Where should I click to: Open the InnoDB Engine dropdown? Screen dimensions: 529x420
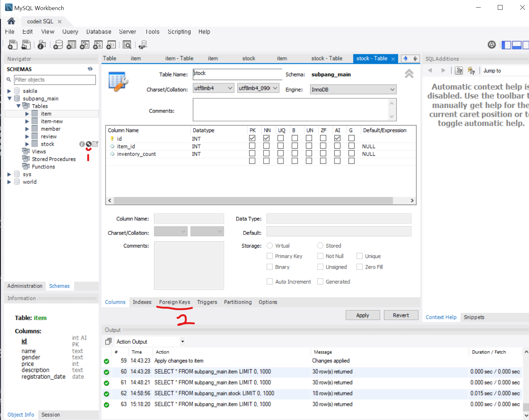[x=353, y=90]
